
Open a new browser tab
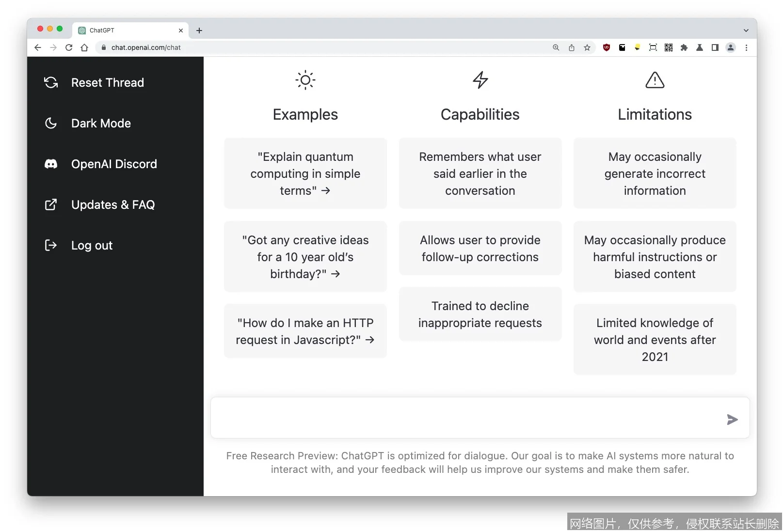tap(199, 31)
